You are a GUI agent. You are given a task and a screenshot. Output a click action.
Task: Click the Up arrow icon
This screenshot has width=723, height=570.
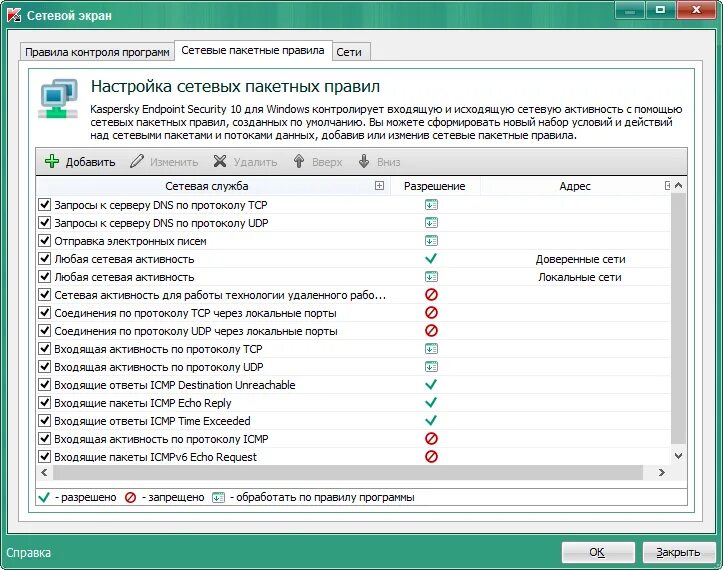pyautogui.click(x=299, y=161)
